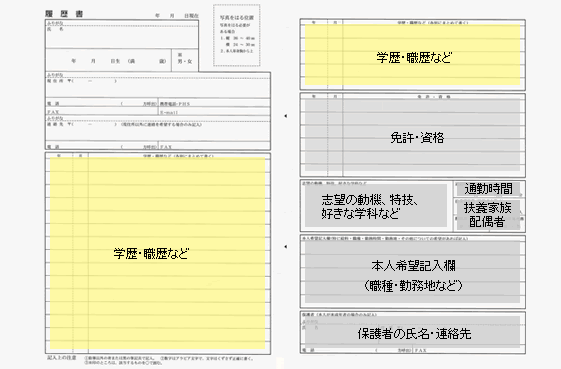The height and width of the screenshot is (369, 561).
Task: Click the yellow 学歴・職歴など block below contact fields
Action: pyautogui.click(x=157, y=253)
